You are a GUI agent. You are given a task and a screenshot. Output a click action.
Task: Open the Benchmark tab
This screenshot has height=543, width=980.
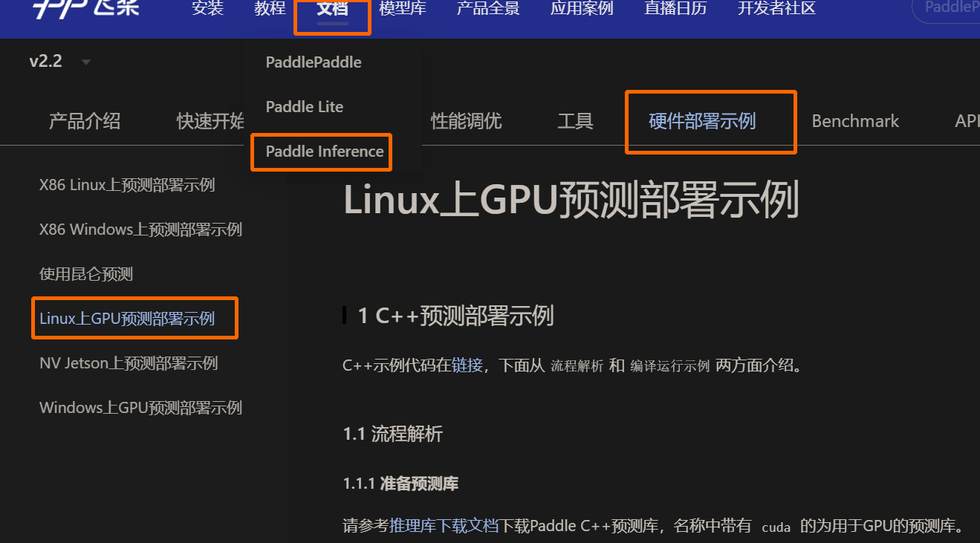855,121
